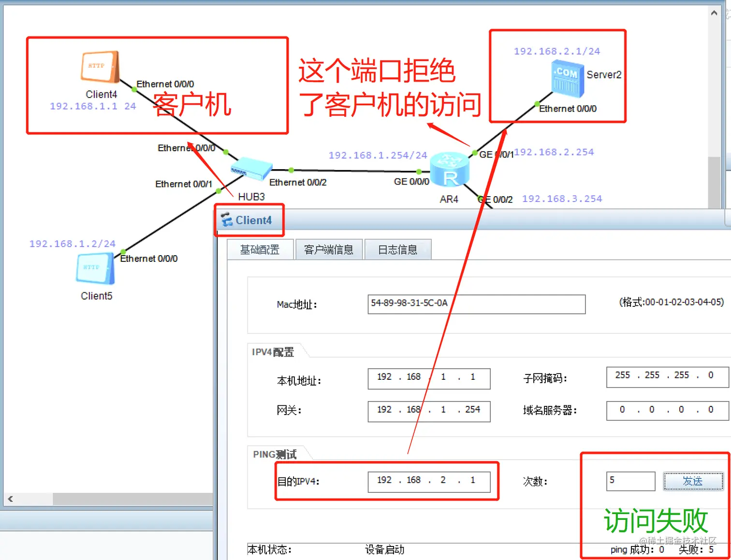The height and width of the screenshot is (560, 731).
Task: Click the 域名服务器 DNS field
Action: pyautogui.click(x=667, y=411)
